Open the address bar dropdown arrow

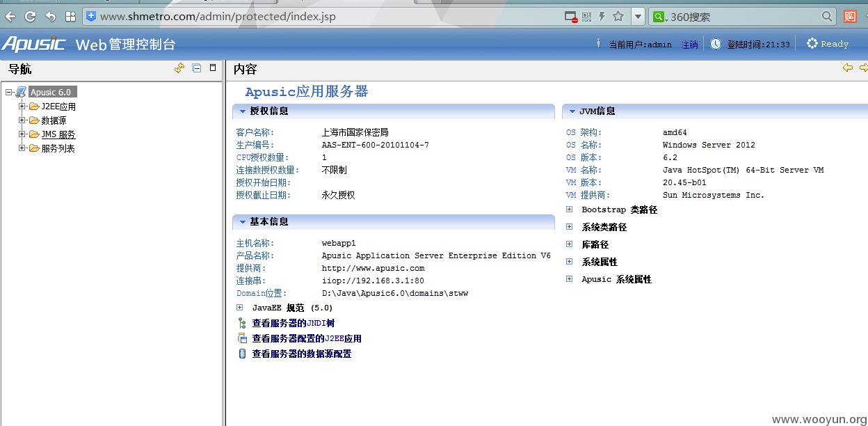coord(638,16)
